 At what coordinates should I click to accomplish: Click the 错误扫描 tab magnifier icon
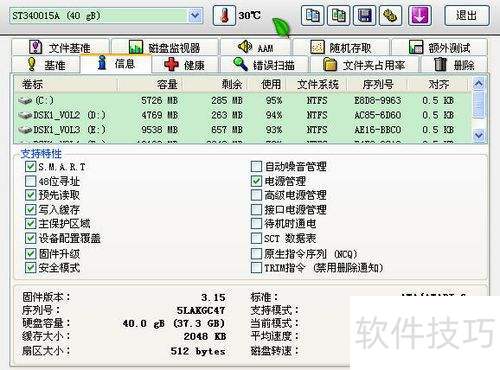coord(240,64)
